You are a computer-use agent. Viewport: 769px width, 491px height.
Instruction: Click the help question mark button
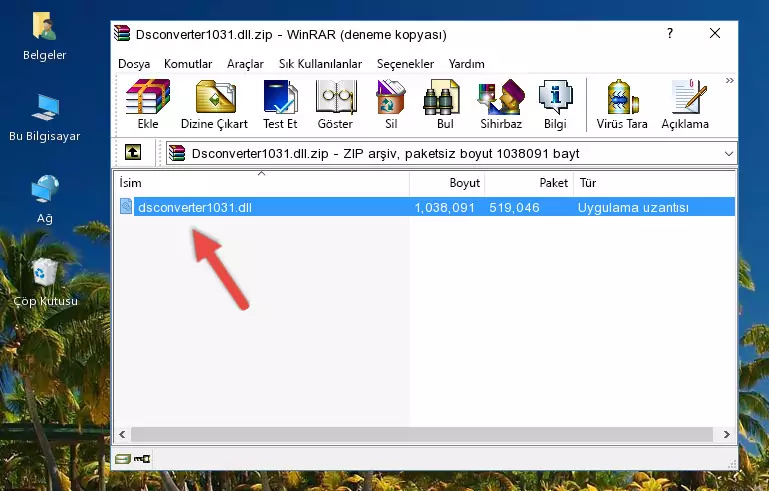point(670,33)
